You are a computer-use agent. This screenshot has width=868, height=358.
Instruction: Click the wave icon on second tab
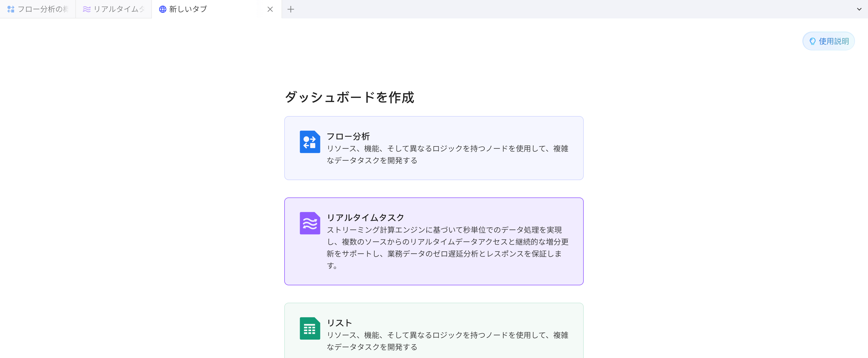pos(87,9)
